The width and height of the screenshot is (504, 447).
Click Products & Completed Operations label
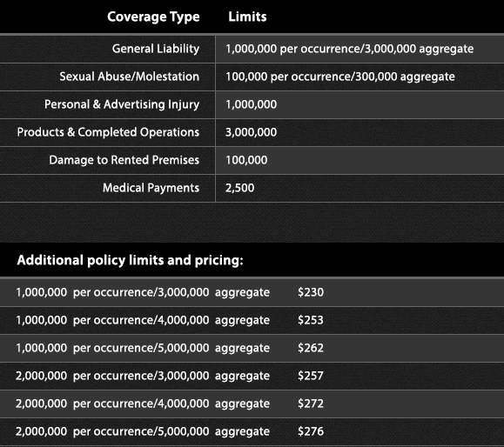[x=108, y=132]
